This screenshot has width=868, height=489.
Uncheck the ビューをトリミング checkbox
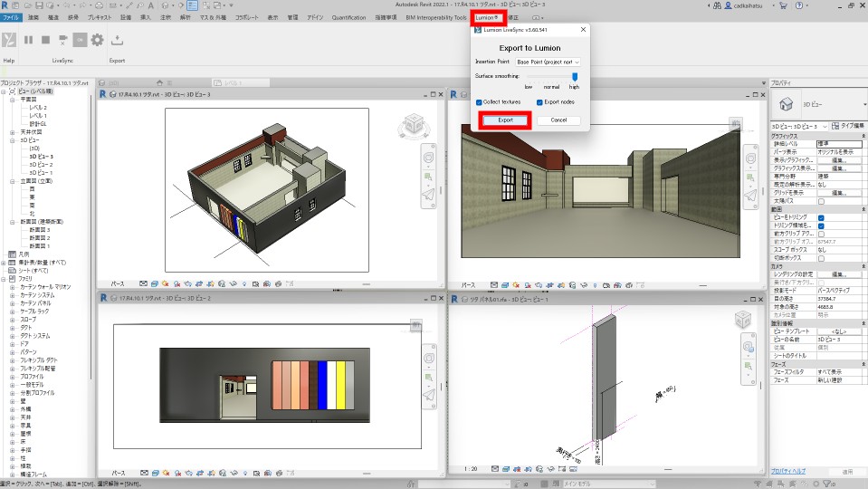pos(821,217)
